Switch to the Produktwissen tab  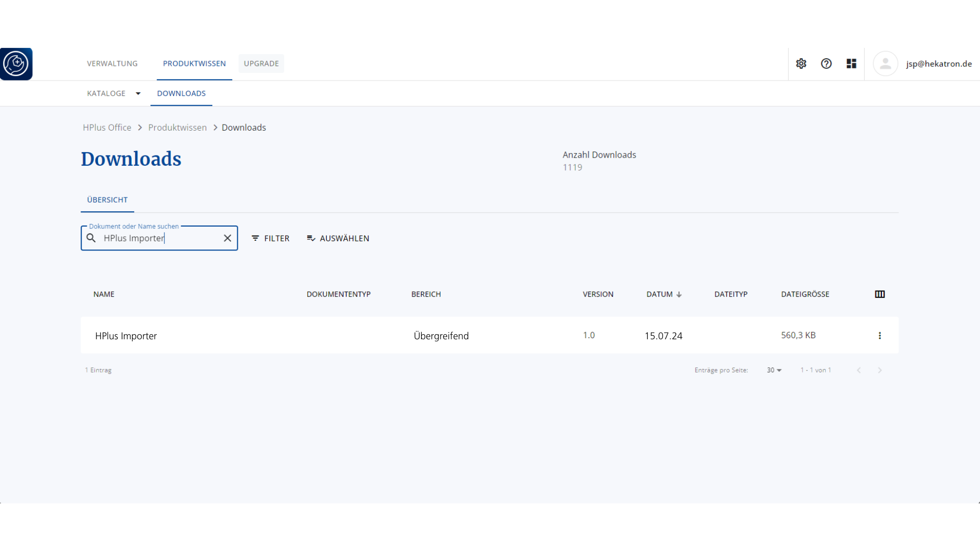click(194, 64)
